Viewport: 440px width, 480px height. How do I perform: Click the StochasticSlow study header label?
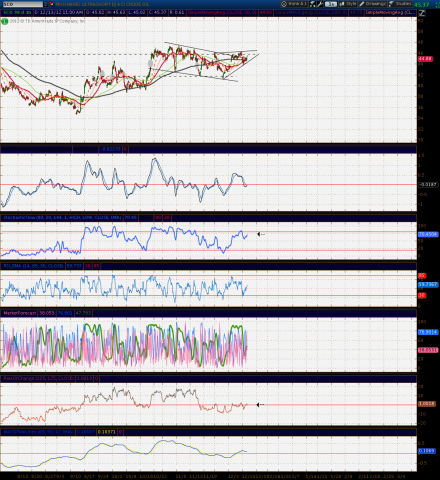pyautogui.click(x=62, y=218)
